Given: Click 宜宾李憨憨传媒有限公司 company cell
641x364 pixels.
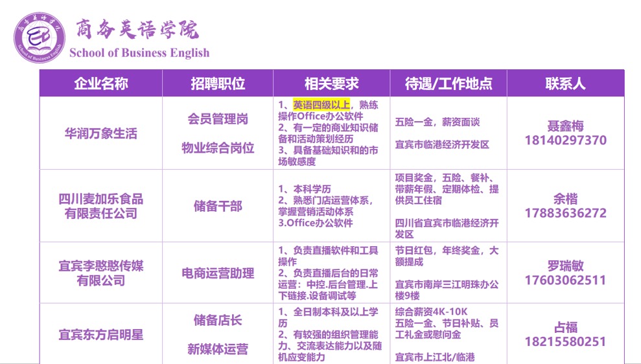Looking at the screenshot, I should tap(101, 273).
